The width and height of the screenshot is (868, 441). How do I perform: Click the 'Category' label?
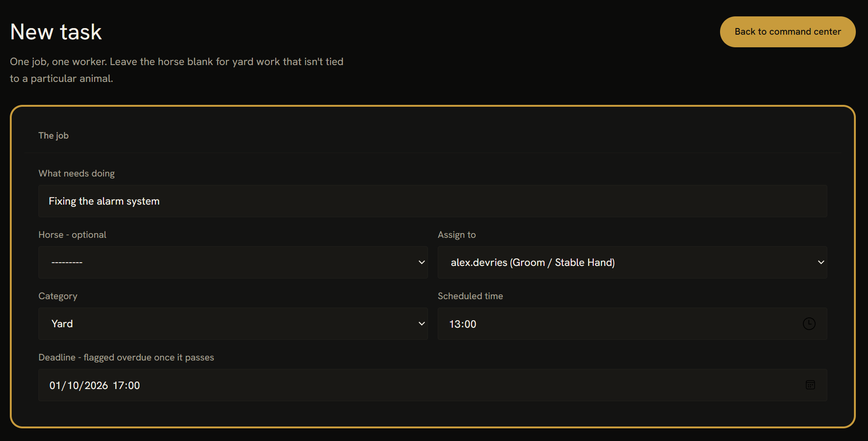click(x=58, y=296)
